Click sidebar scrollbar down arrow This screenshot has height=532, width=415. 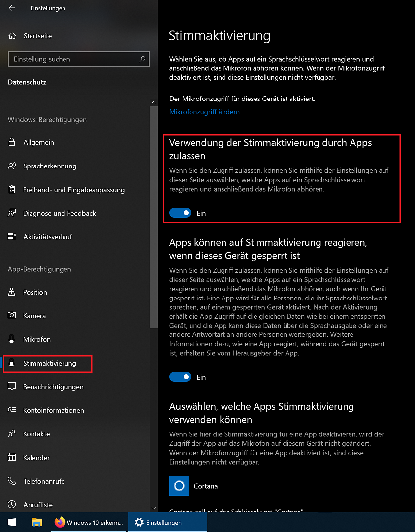[153, 508]
